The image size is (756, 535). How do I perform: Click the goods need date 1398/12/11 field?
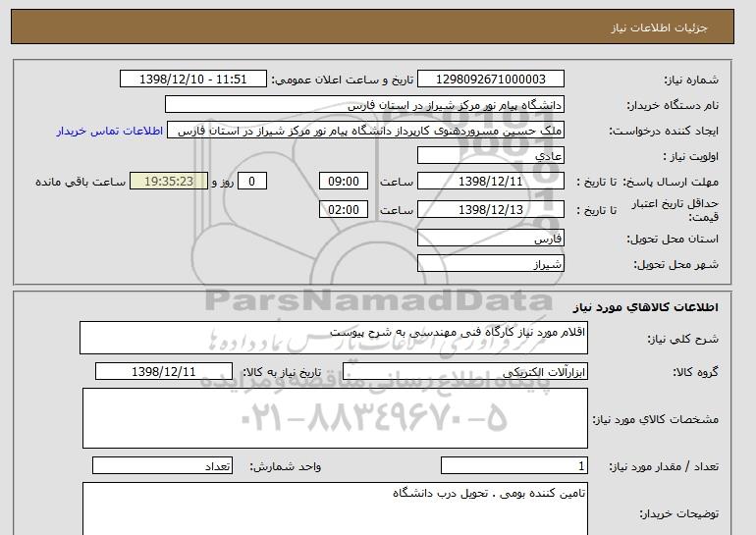pyautogui.click(x=164, y=372)
